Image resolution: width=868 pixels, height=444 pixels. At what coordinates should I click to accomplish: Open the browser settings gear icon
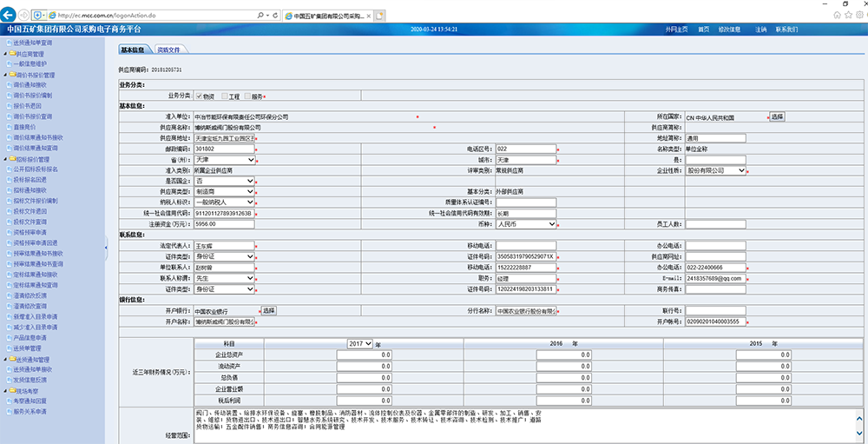[858, 15]
